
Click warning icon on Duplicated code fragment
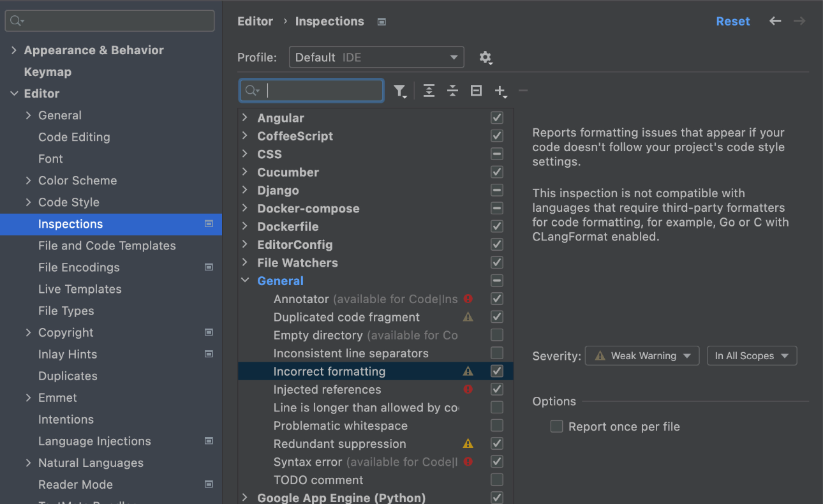[468, 317]
